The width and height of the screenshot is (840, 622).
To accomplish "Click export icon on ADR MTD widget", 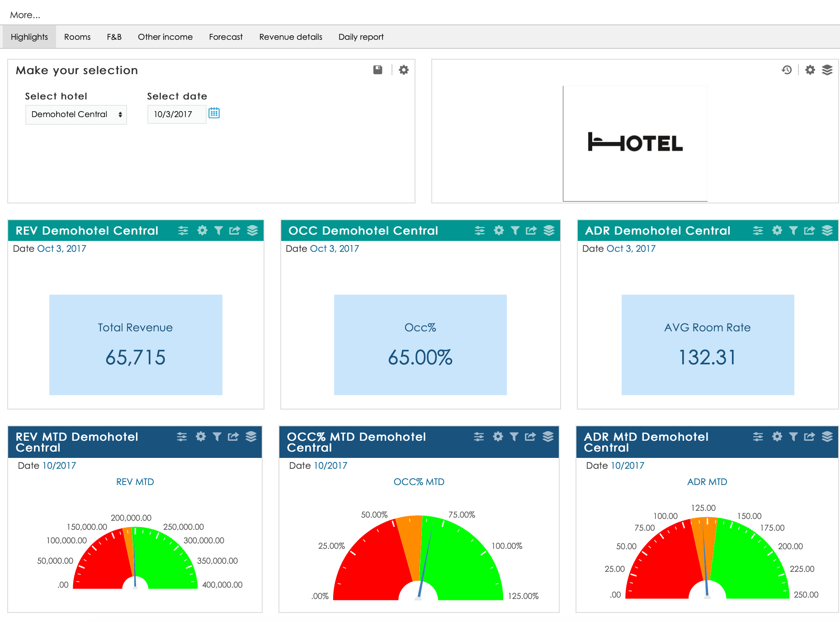I will point(809,437).
